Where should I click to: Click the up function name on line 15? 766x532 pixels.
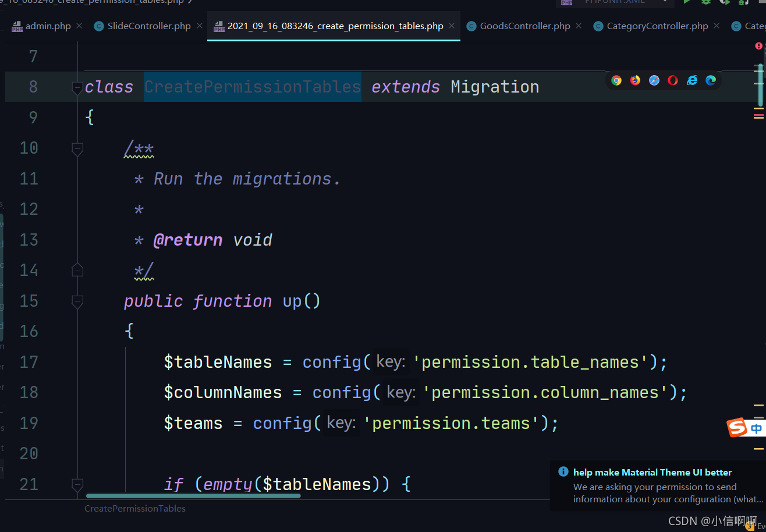292,301
